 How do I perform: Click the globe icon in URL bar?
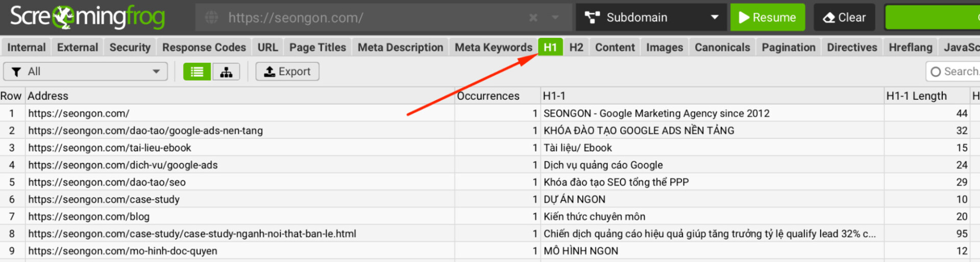pos(211,17)
